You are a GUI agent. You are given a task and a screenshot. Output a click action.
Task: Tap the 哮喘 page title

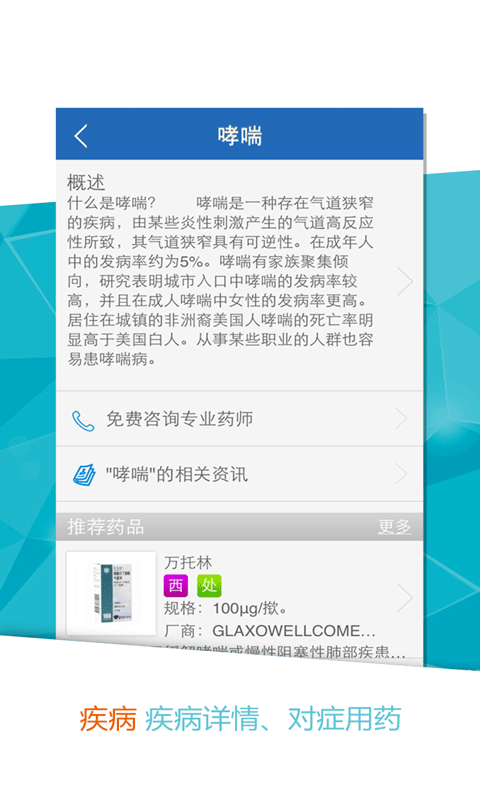tap(240, 136)
